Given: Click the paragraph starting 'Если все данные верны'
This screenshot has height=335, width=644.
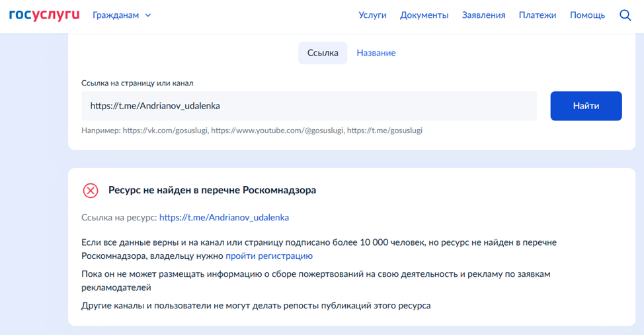Looking at the screenshot, I should point(319,249).
